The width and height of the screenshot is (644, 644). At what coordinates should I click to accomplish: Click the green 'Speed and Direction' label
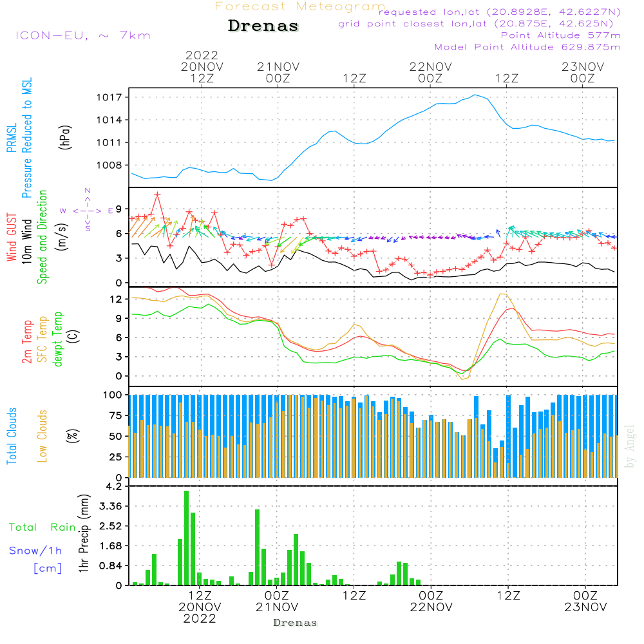click(43, 237)
